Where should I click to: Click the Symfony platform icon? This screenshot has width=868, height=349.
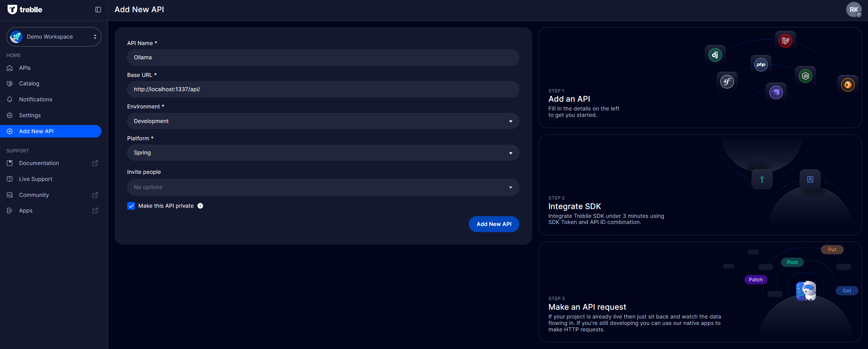pyautogui.click(x=727, y=81)
